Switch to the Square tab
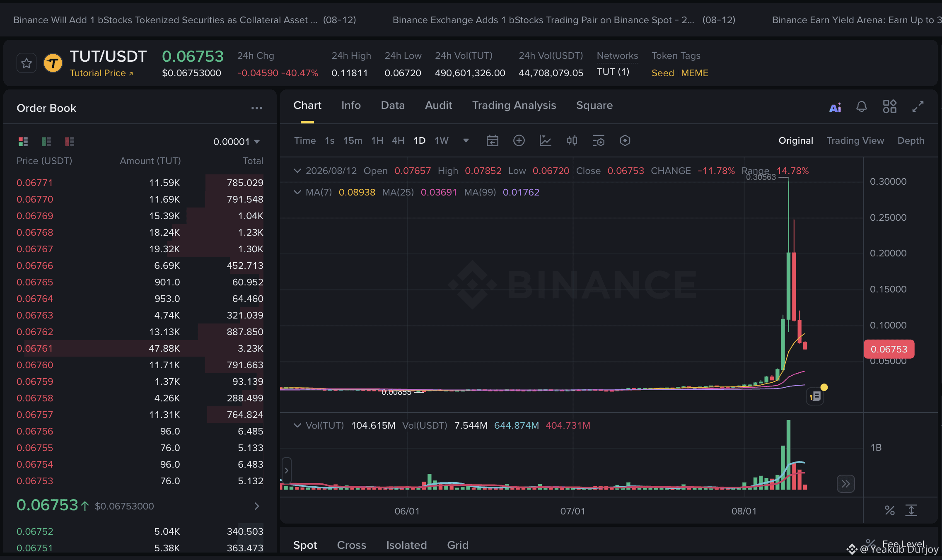942x560 pixels. point(594,105)
